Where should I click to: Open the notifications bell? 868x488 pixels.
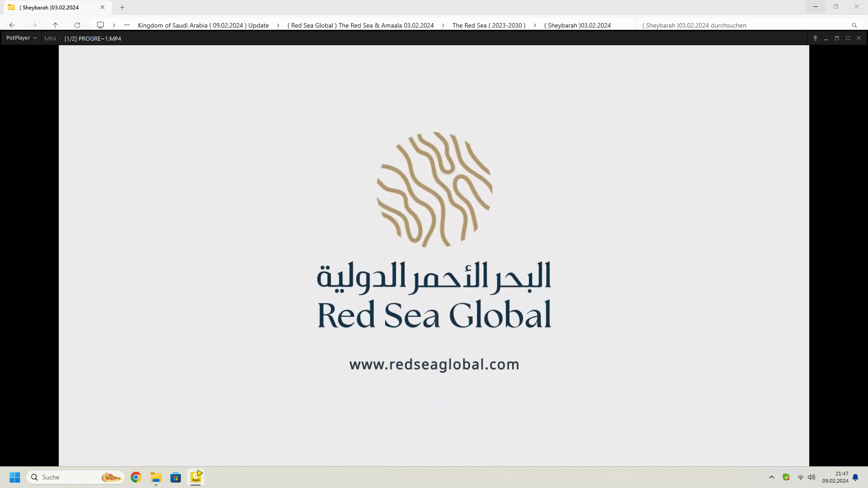(855, 477)
